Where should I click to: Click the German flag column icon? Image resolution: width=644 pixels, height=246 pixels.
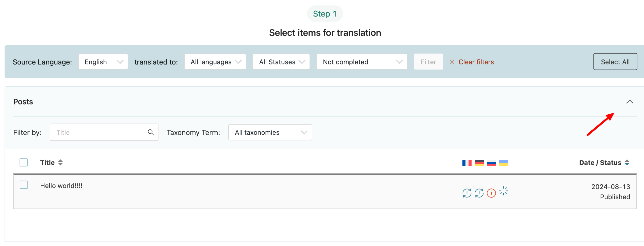[x=479, y=163]
